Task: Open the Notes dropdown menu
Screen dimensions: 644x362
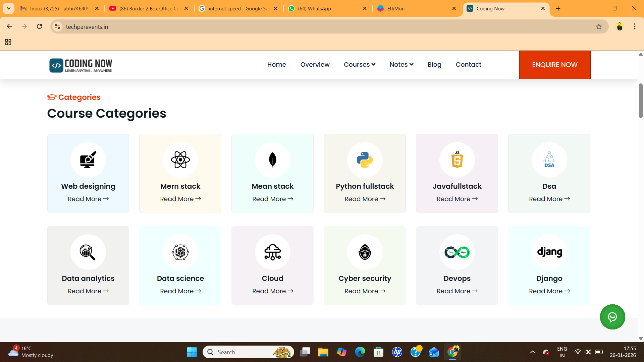Action: (x=401, y=64)
